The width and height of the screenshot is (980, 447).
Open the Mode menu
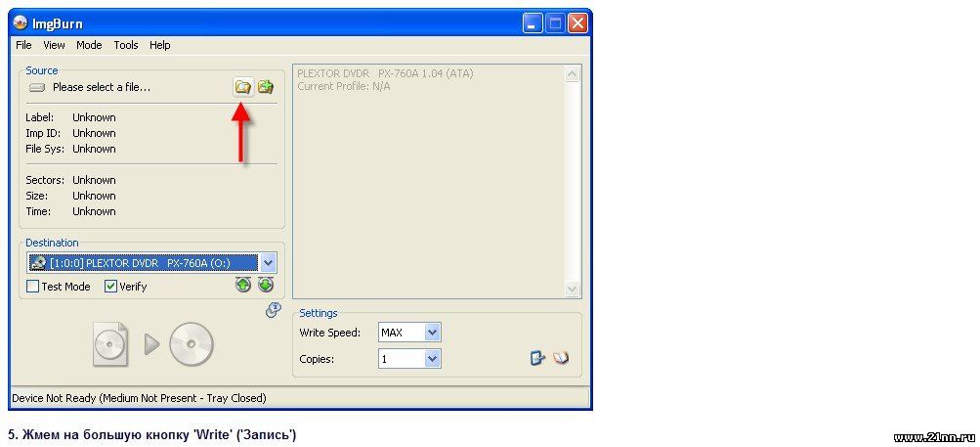[x=89, y=45]
